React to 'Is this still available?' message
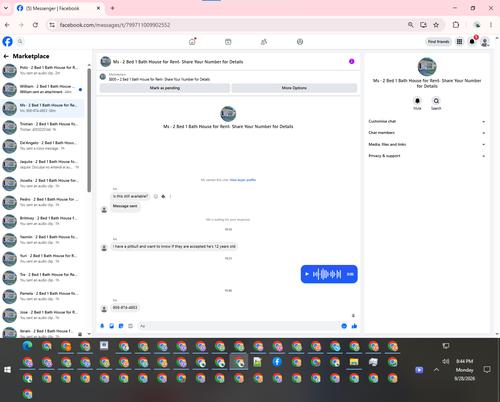The image size is (500, 402). tap(156, 196)
